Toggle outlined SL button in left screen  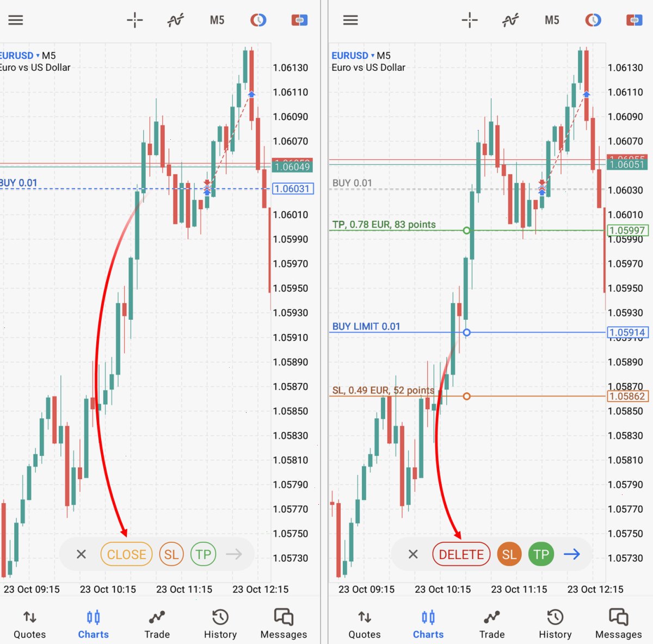[x=171, y=554]
